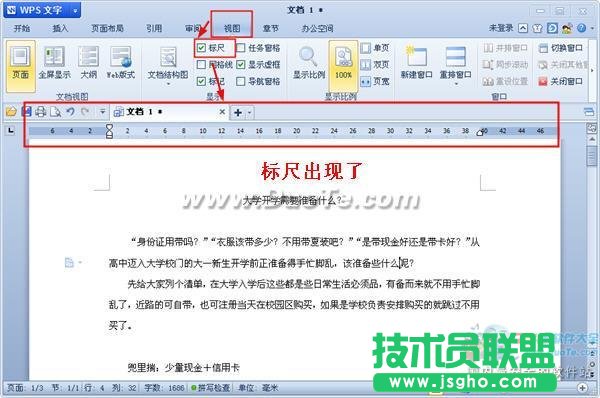Click the save icon in quick toolbar
This screenshot has height=398, width=600.
[26, 112]
